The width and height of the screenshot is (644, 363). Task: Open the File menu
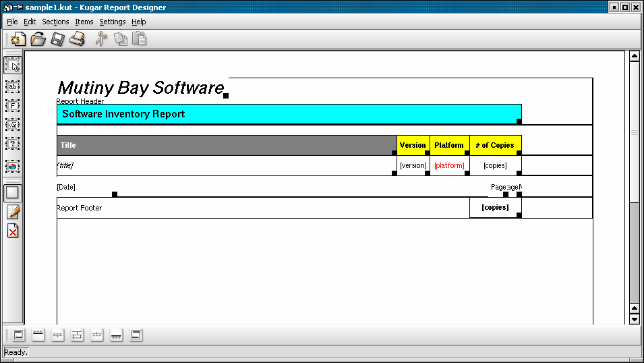[12, 22]
